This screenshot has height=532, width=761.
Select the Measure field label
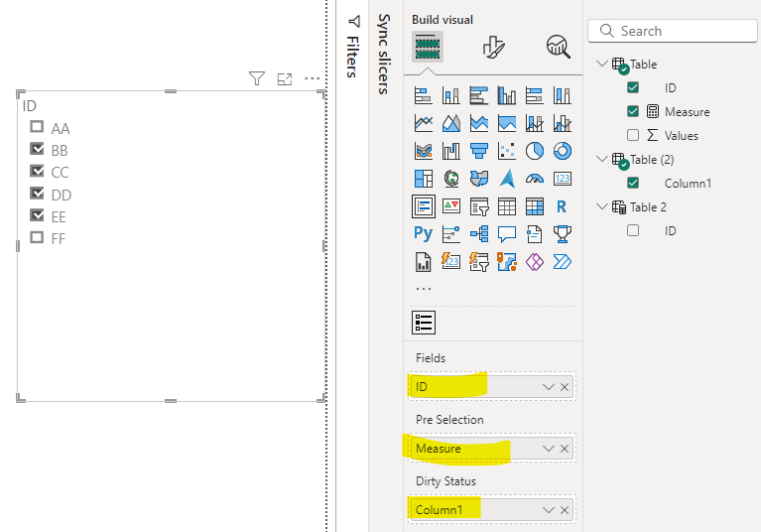click(x=688, y=111)
